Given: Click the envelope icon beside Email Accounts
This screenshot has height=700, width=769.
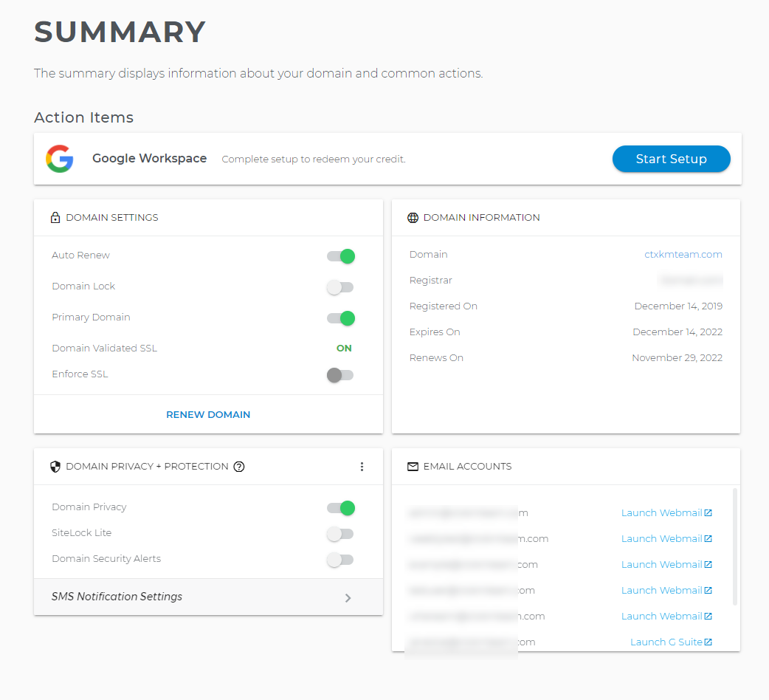Looking at the screenshot, I should pos(412,466).
